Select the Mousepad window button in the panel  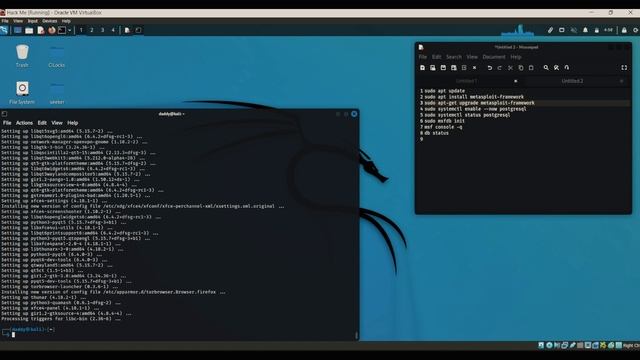coord(127,30)
